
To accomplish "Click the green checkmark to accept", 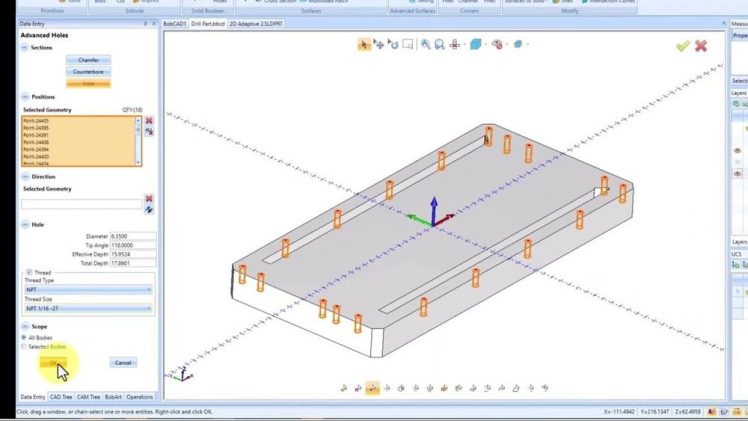I will click(683, 46).
